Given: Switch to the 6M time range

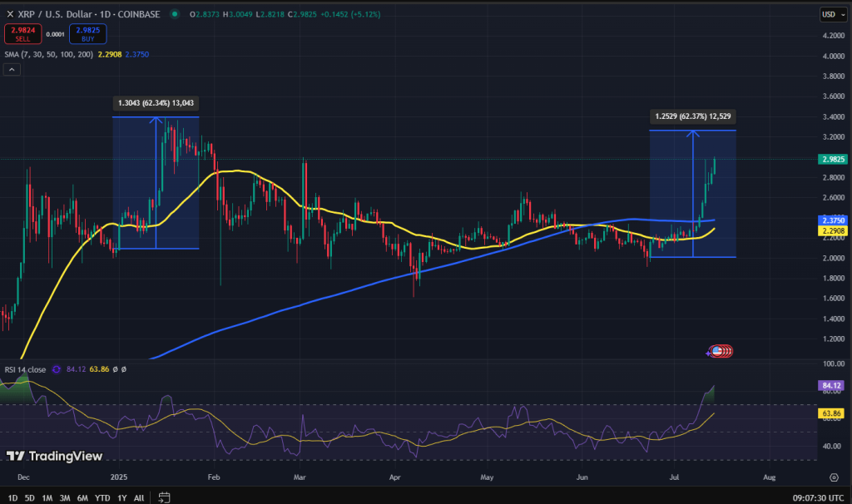Looking at the screenshot, I should (x=82, y=497).
